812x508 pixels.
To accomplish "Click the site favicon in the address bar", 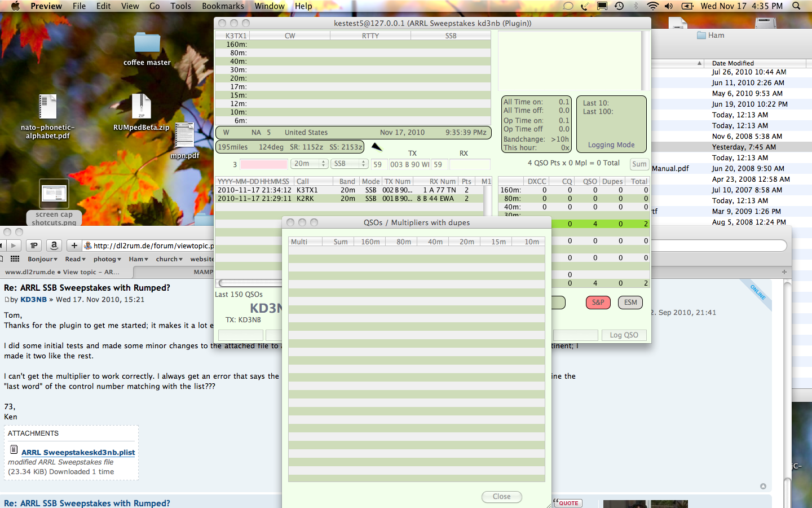I will (x=88, y=246).
